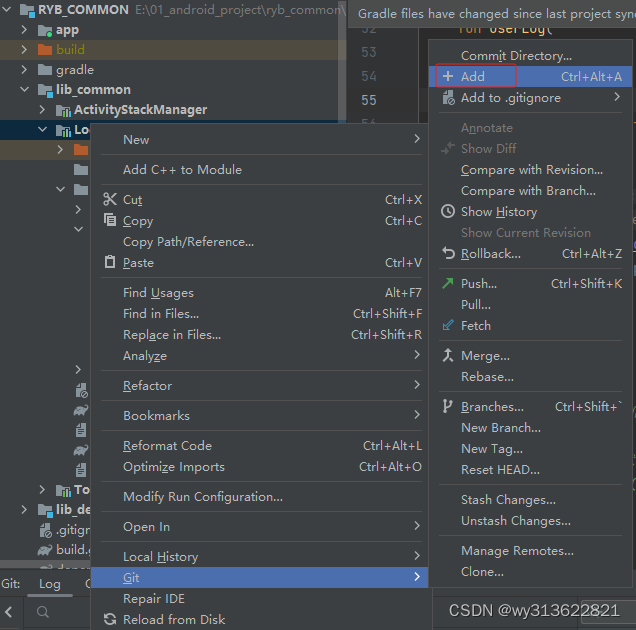The height and width of the screenshot is (630, 636).
Task: Select Unstash Changes... option
Action: pos(530,521)
